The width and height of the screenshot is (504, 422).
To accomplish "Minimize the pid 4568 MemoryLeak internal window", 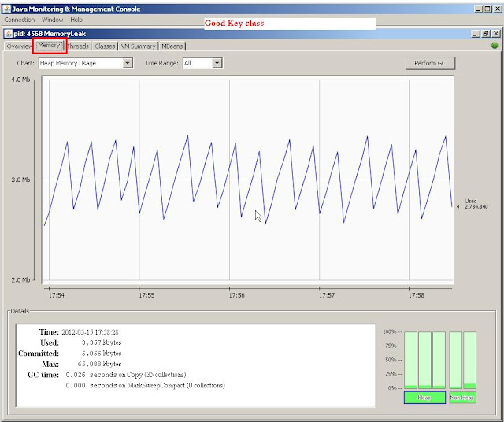I will (x=476, y=34).
